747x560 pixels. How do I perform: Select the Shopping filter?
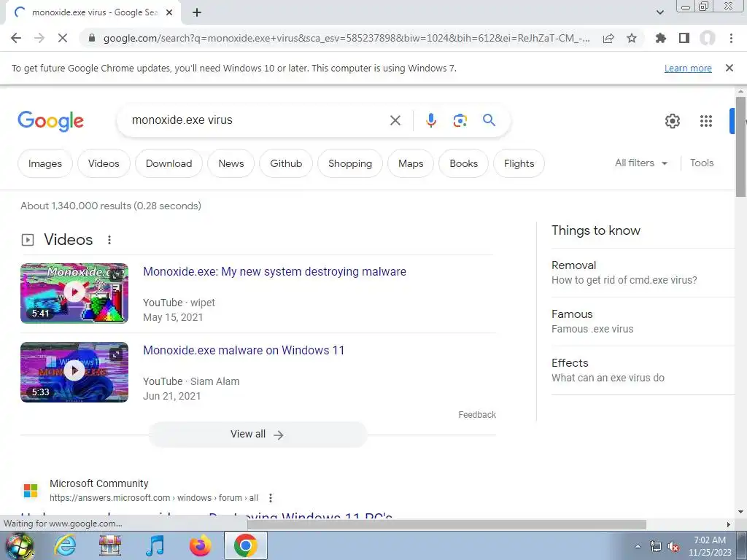350,163
